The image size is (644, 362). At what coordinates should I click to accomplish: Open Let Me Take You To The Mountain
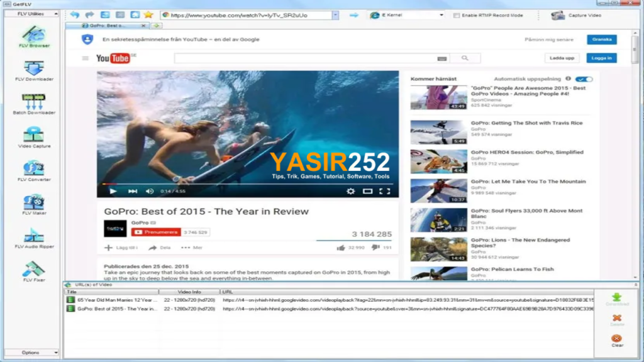point(528,181)
